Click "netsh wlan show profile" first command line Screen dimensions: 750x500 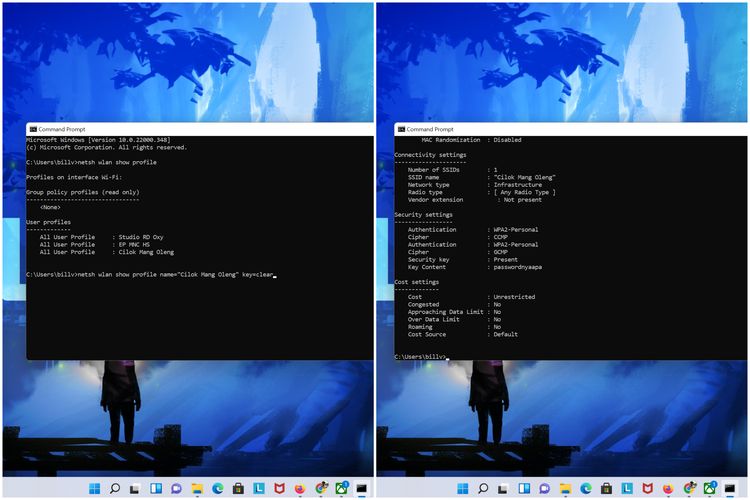click(x=91, y=162)
